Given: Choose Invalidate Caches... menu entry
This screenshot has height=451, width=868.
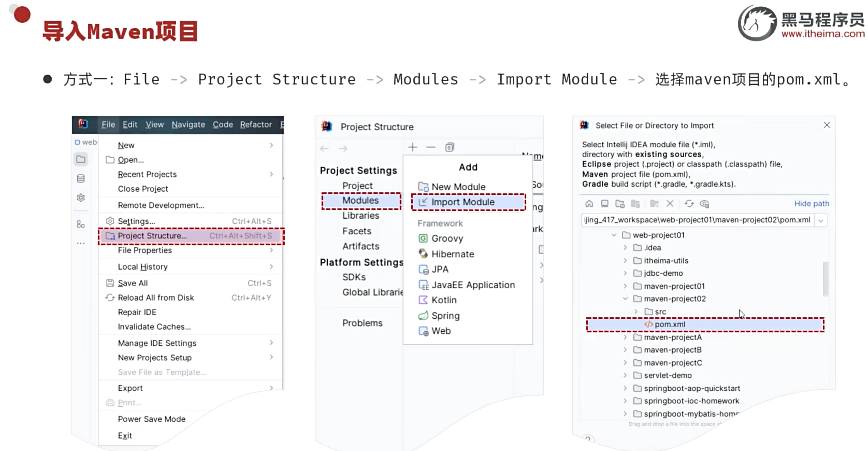Looking at the screenshot, I should [x=191, y=327].
